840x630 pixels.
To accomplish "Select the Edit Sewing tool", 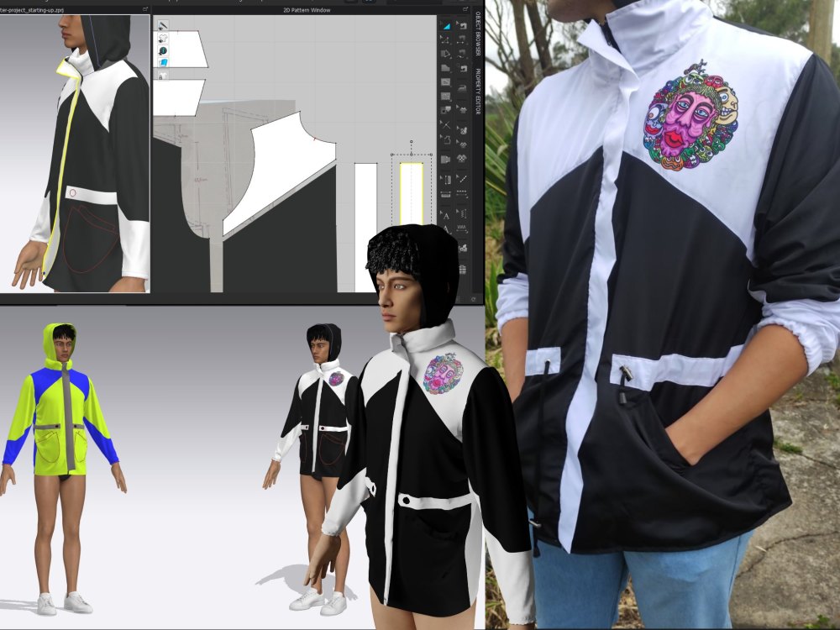I will click(462, 26).
